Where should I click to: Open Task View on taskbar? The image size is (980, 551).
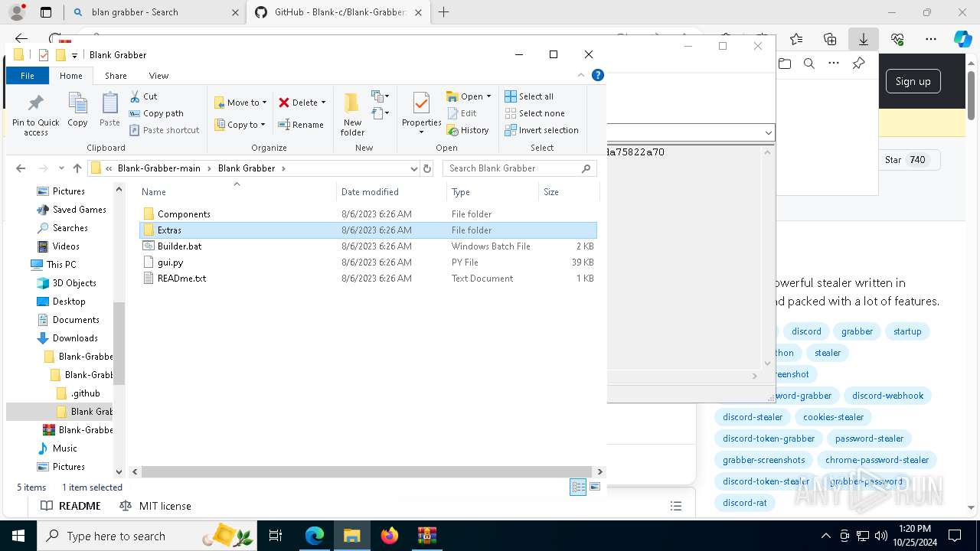(276, 536)
